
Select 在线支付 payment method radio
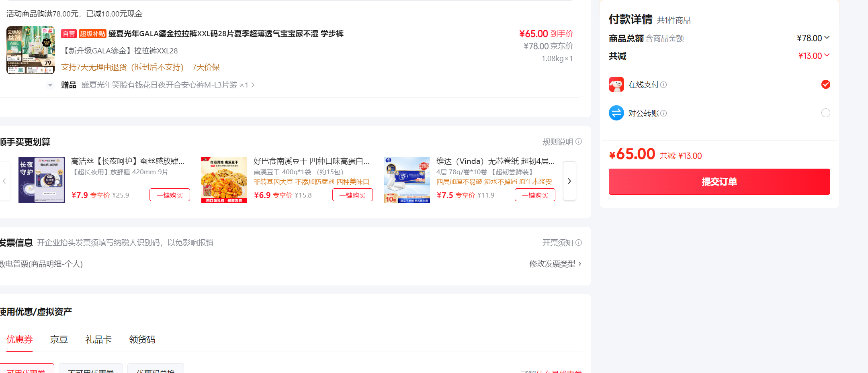pos(826,84)
